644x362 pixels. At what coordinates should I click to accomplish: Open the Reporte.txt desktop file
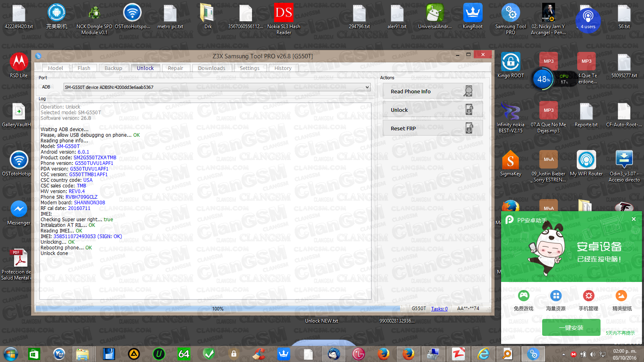point(586,115)
